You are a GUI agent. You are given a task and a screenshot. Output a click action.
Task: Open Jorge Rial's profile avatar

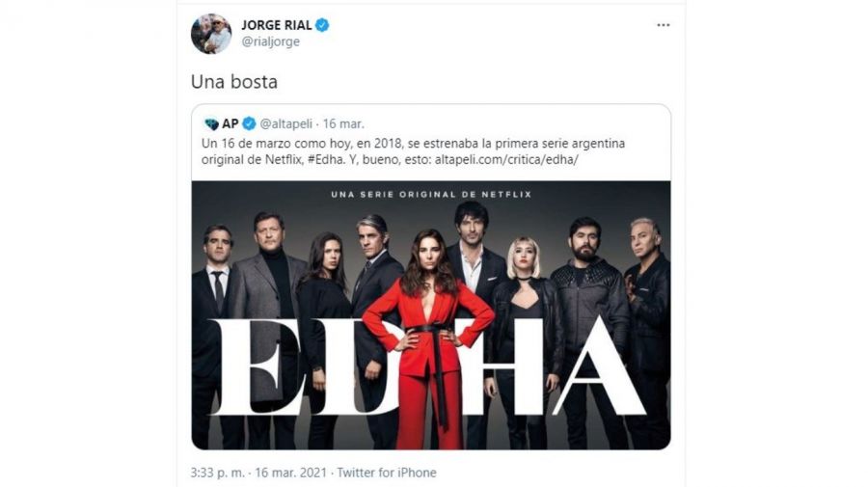coord(211,34)
